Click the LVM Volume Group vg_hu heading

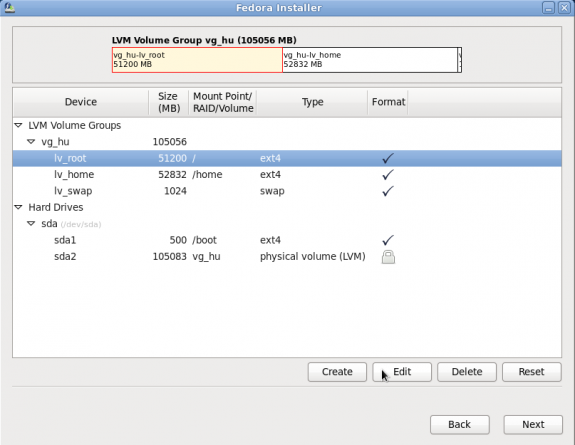pos(204,40)
